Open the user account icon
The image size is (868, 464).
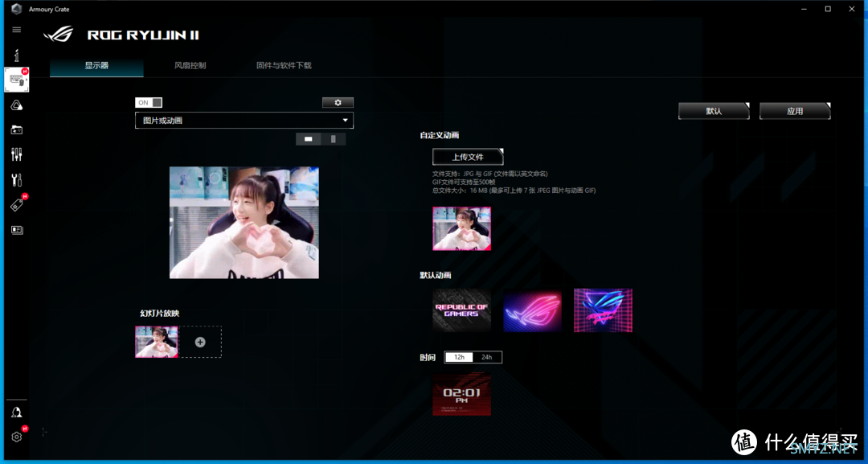tap(17, 413)
